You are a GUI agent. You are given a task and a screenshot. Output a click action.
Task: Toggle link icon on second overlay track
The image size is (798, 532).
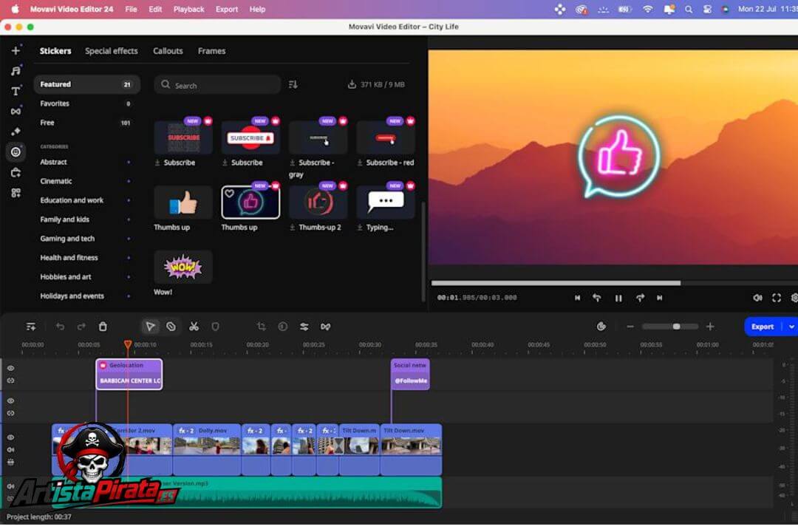10,413
